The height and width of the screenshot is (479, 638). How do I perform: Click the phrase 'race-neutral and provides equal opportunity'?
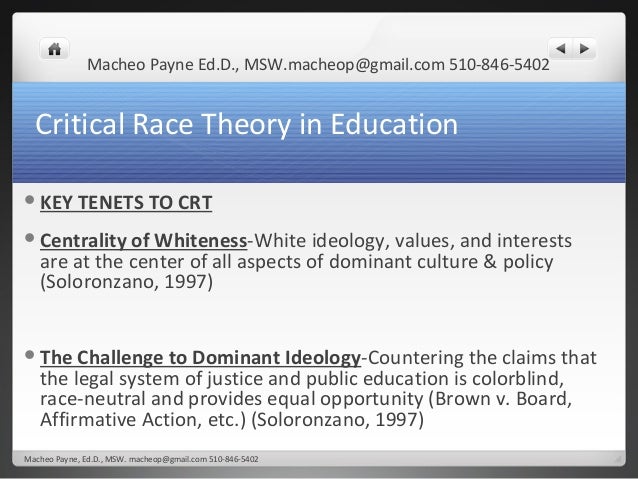pos(232,399)
